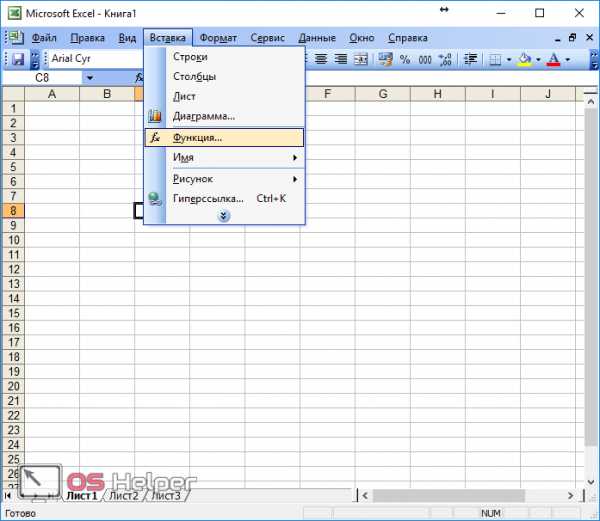
Task: Click the chart icon beside Диаграмма
Action: (155, 116)
